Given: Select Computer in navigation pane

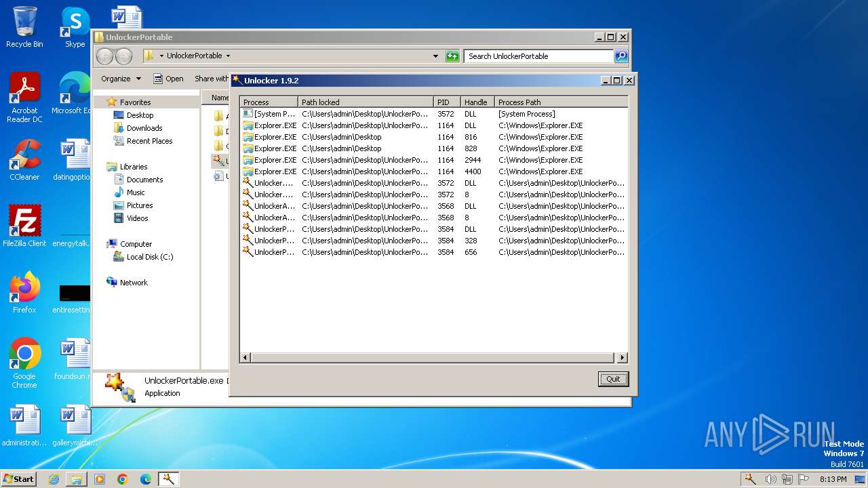Looking at the screenshot, I should point(136,244).
